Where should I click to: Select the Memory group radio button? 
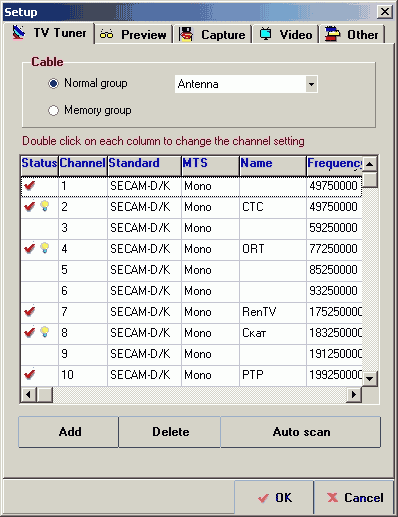53,110
